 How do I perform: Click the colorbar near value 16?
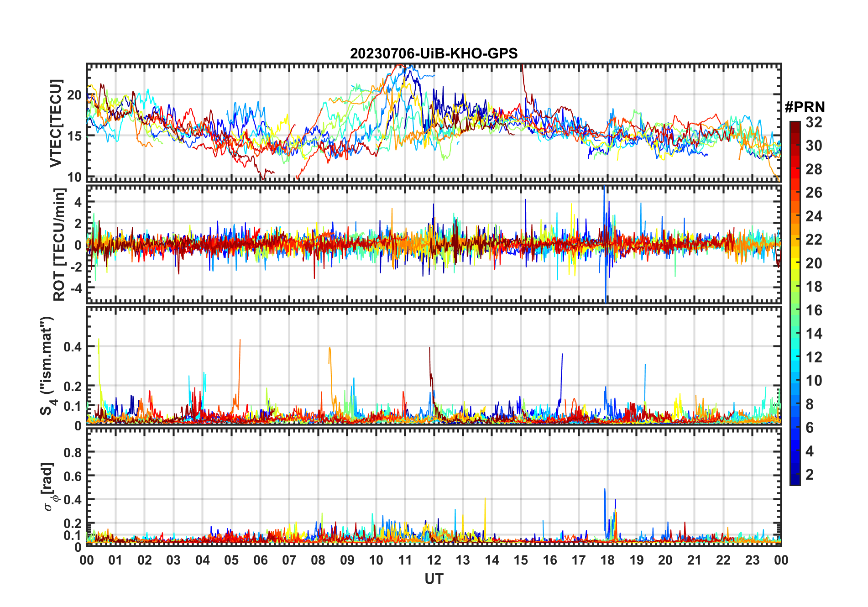tap(795, 310)
